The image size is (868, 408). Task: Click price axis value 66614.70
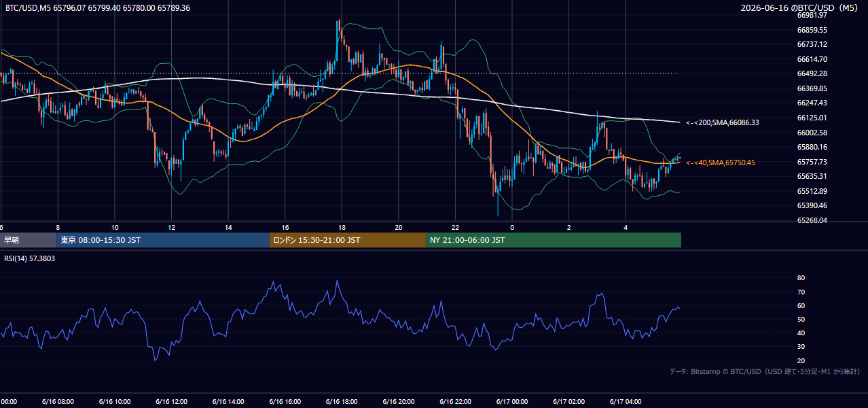(812, 59)
